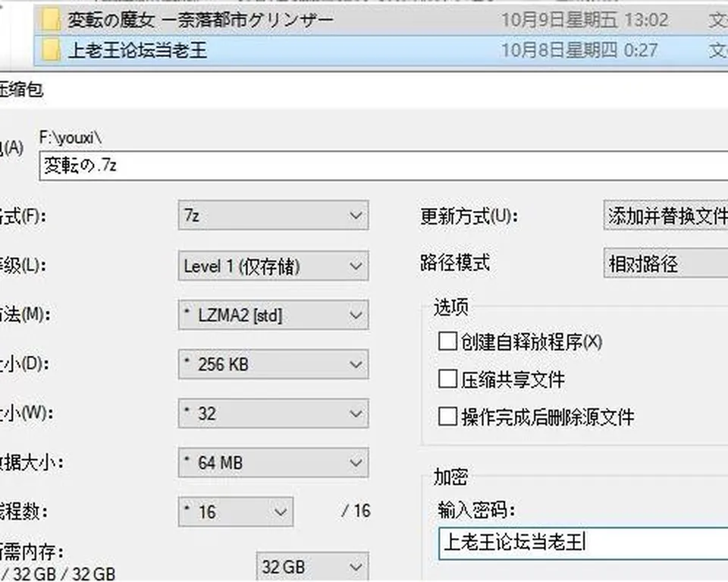This screenshot has width=728, height=582.
Task: Click folder name 変転の魔女 ー奈落都市グリンザー
Action: click(200, 20)
